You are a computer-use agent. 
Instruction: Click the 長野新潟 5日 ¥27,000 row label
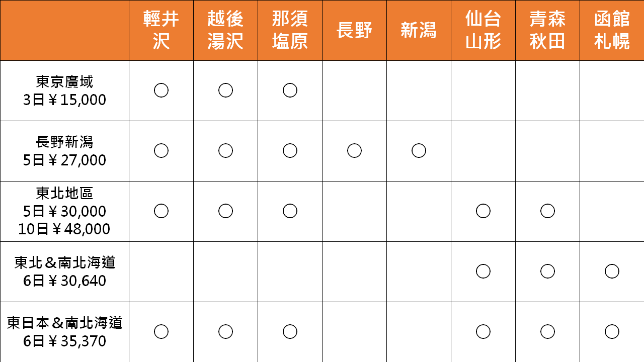64,151
